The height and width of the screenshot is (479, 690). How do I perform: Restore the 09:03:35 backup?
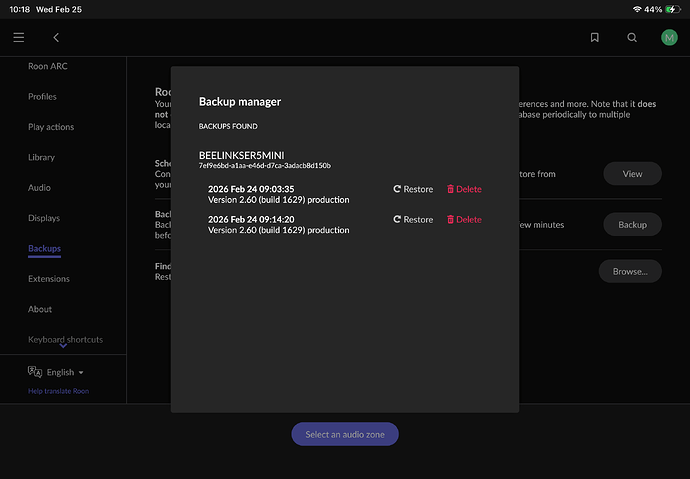(x=413, y=189)
